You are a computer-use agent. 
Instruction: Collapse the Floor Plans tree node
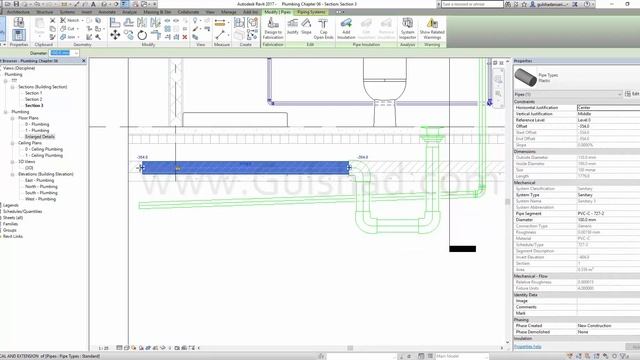pos(12,118)
